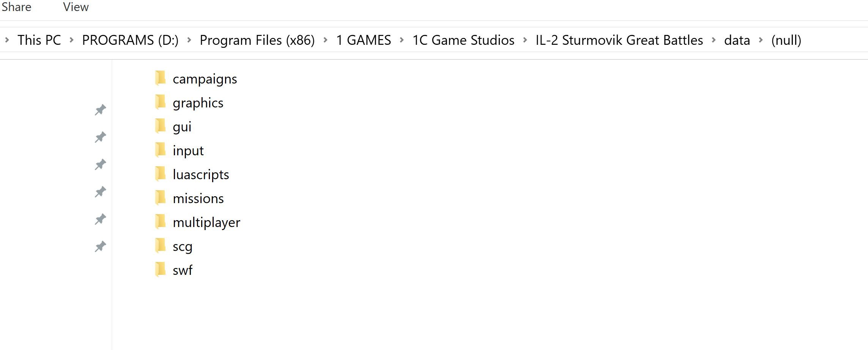Navigate to 1C Game Studios breadcrumb
The image size is (868, 350).
[463, 40]
